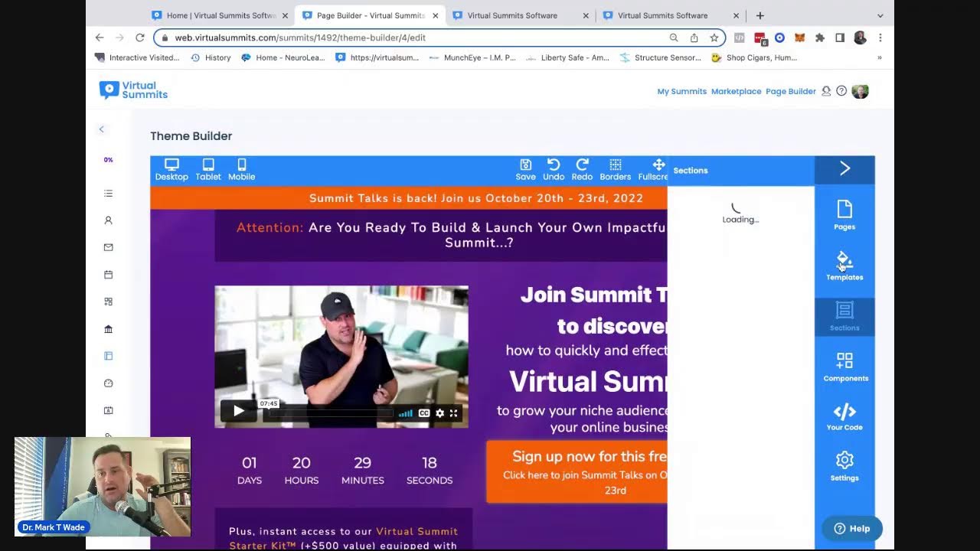Select the Attention headline text block

point(441,235)
